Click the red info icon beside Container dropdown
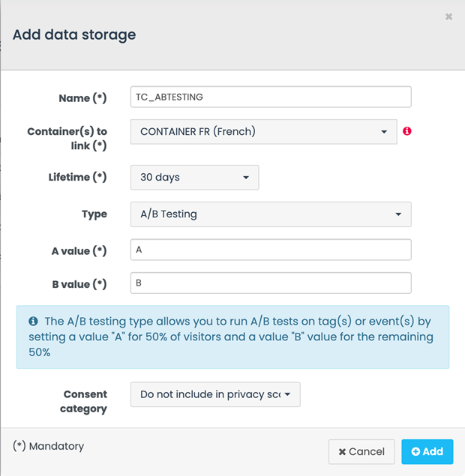Viewport: 465px width, 476px height. [x=407, y=131]
